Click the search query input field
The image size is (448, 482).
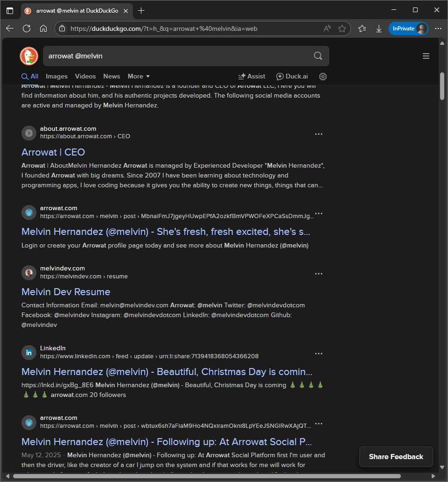(178, 56)
